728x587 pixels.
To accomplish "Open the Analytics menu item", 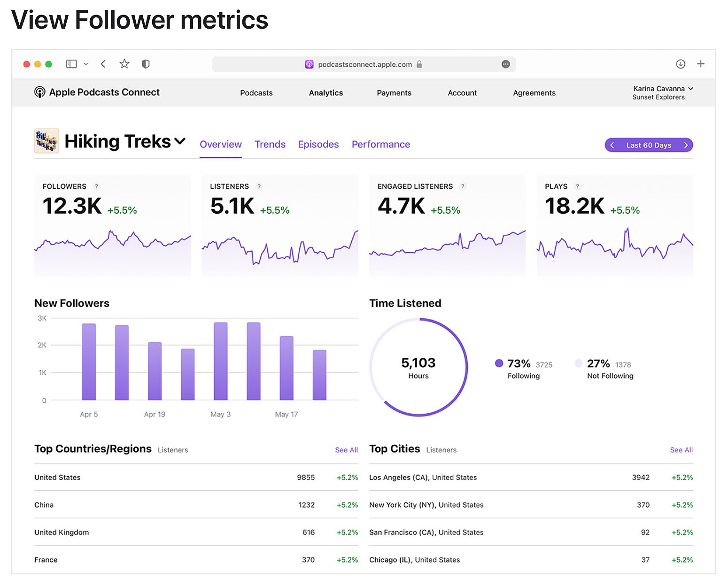I will [x=325, y=93].
